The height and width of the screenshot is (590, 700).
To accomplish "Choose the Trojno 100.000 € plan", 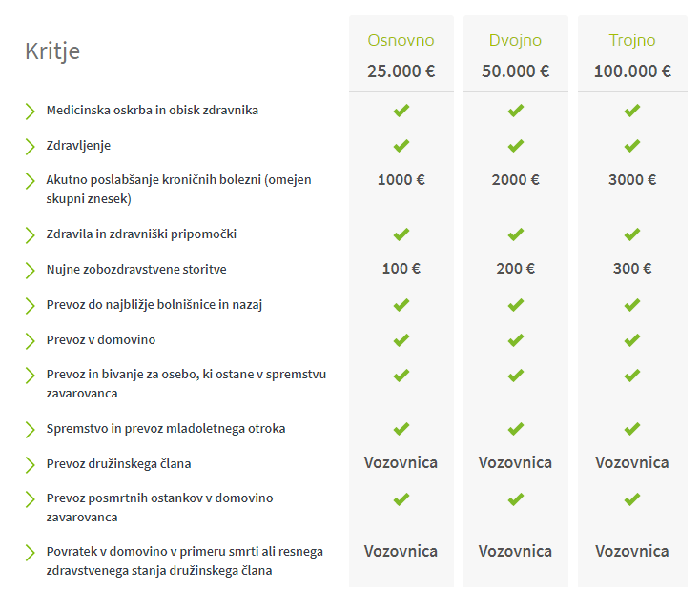I will (x=632, y=53).
